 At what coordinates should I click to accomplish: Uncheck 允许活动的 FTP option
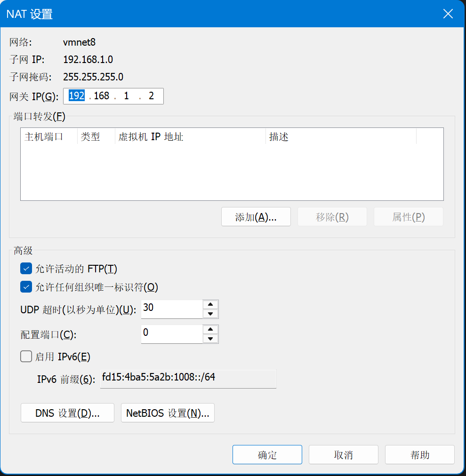point(26,269)
